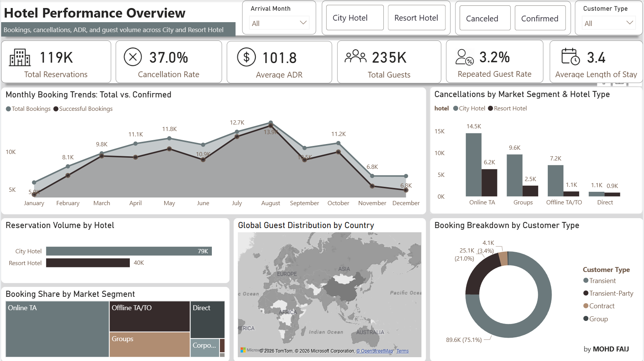Open the Arrival Month dropdown
The height and width of the screenshot is (361, 644).
click(279, 23)
